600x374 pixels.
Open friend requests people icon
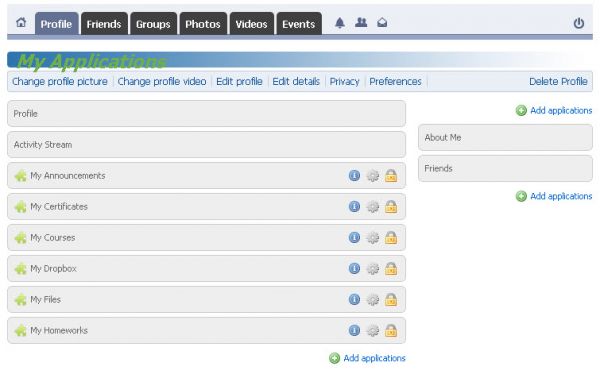click(361, 23)
